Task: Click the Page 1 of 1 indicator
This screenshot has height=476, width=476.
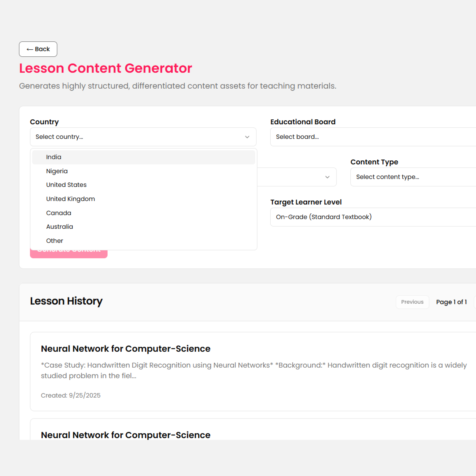Action: [x=451, y=302]
